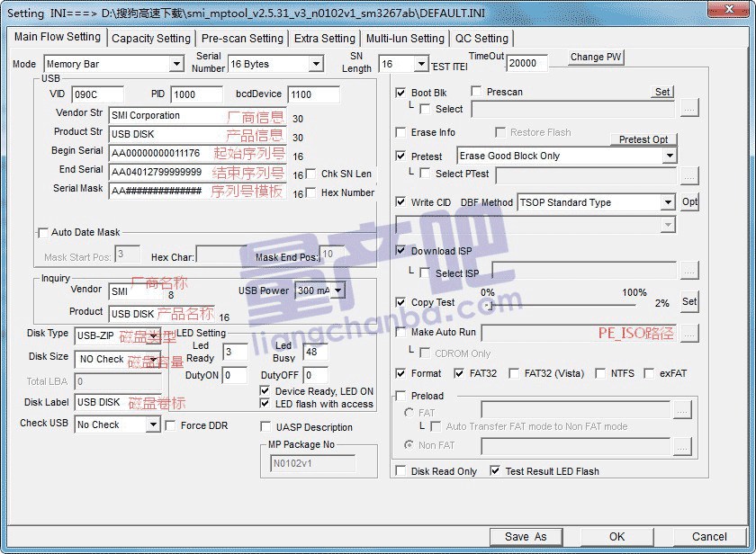
Task: Click the Set button beside Copy Test
Action: [689, 301]
